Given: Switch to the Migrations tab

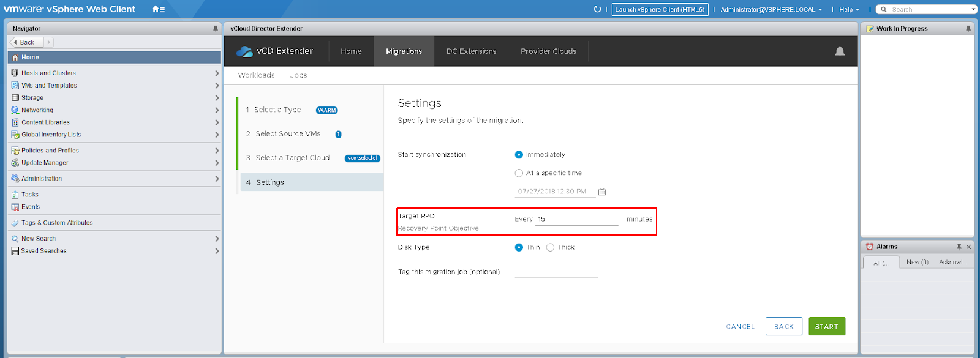Looking at the screenshot, I should tap(404, 51).
